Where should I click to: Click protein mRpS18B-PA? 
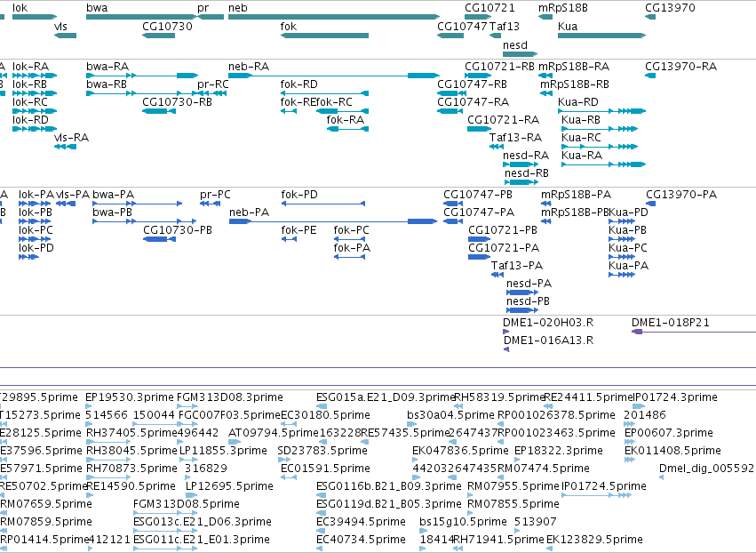(577, 195)
